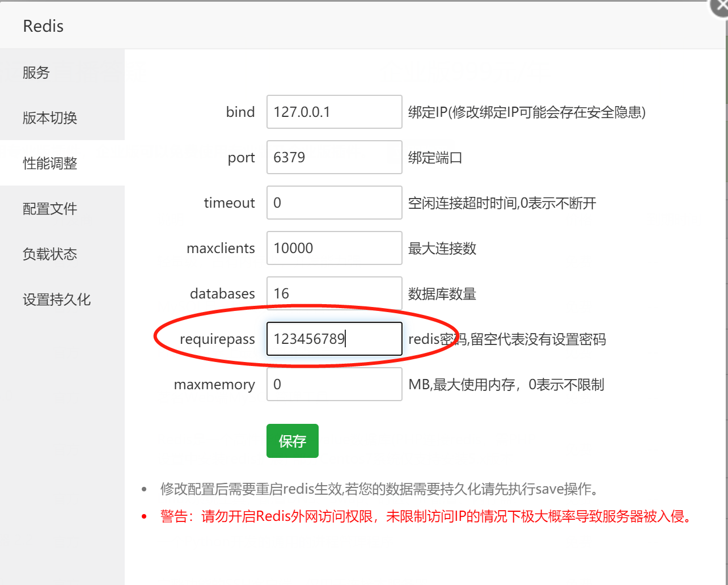Click the bind IP input field
Image resolution: width=728 pixels, height=585 pixels.
pyautogui.click(x=335, y=112)
